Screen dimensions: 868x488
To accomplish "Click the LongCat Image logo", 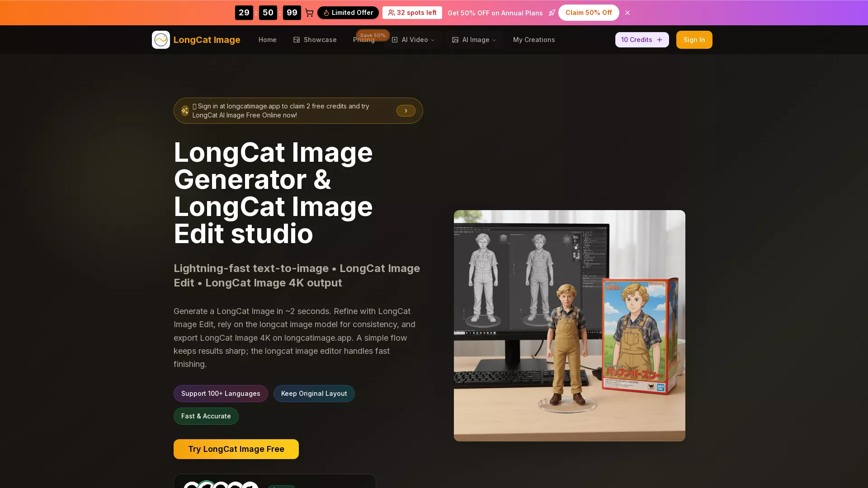I will pyautogui.click(x=196, y=40).
